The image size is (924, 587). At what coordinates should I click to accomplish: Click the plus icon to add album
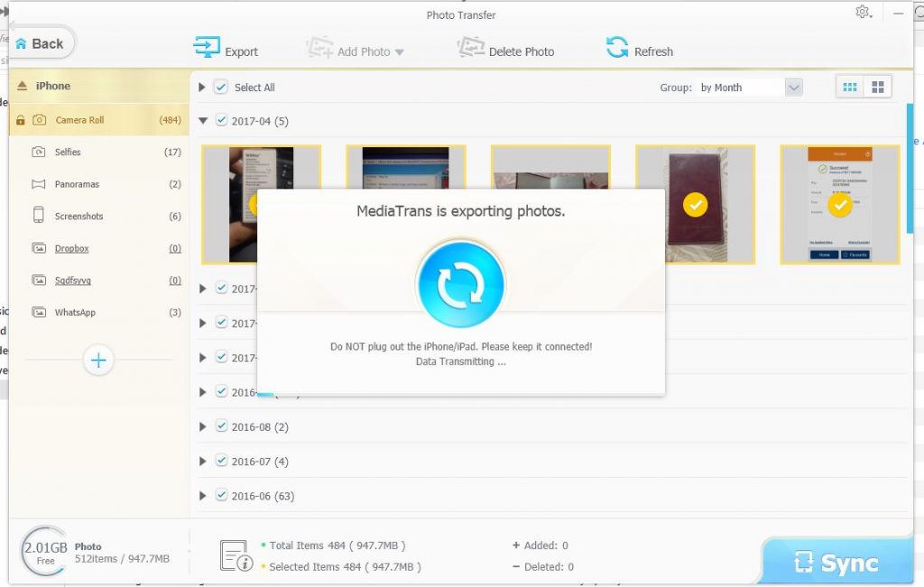(98, 360)
